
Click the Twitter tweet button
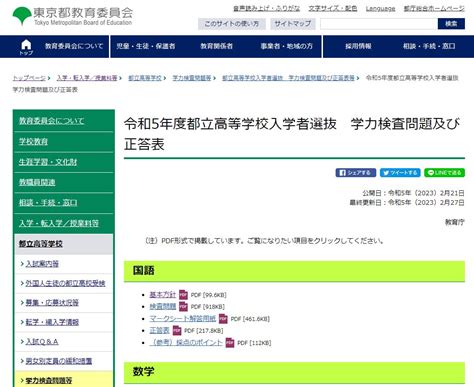[400, 173]
